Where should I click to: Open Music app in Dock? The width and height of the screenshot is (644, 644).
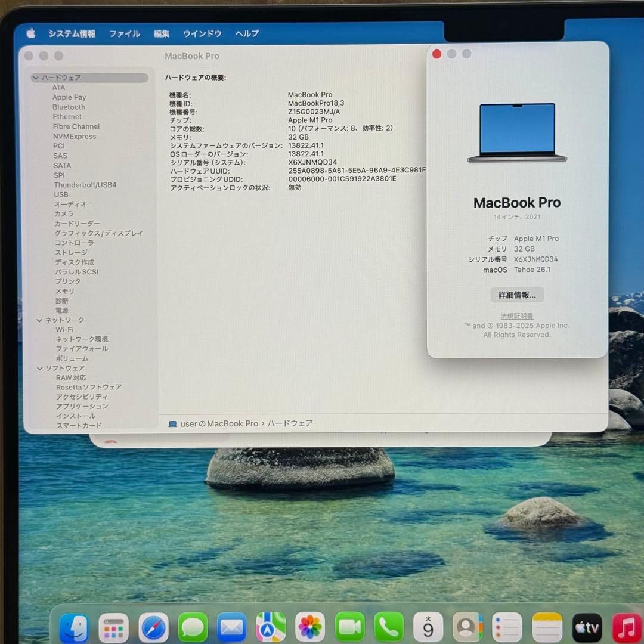(x=627, y=627)
